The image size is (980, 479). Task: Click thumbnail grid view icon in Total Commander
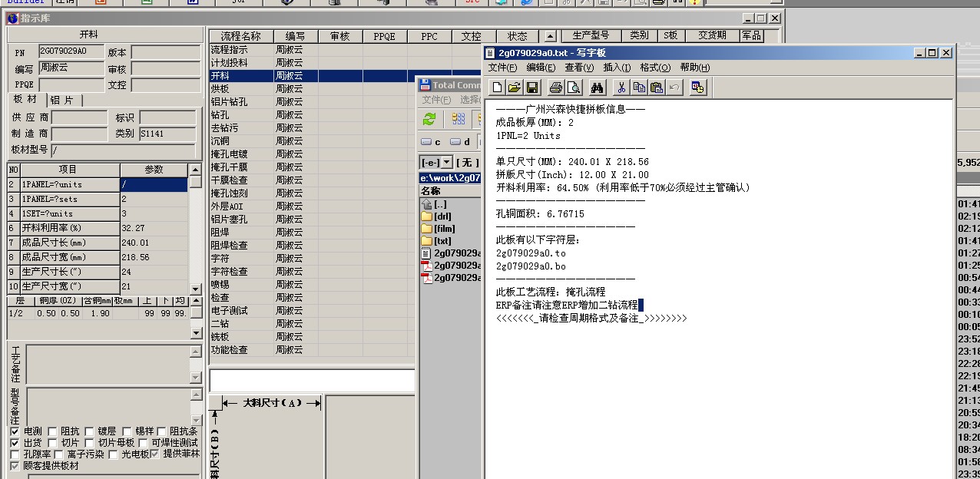click(458, 118)
